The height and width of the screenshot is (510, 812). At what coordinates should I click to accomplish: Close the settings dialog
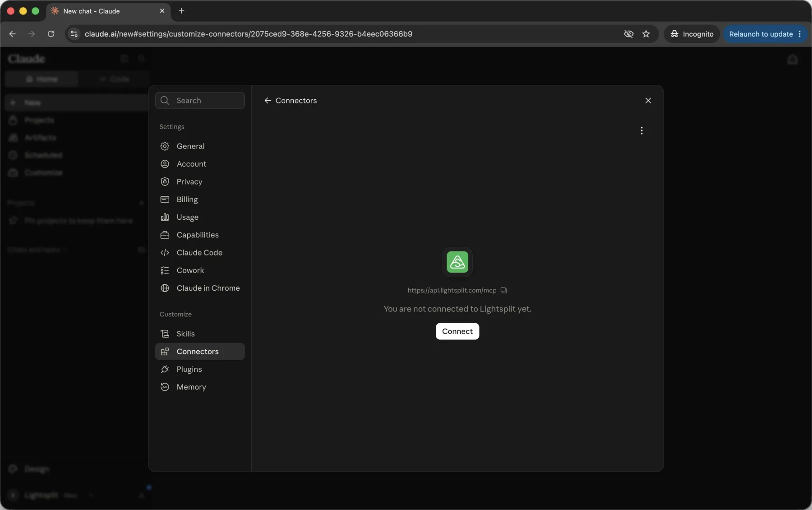(x=648, y=100)
